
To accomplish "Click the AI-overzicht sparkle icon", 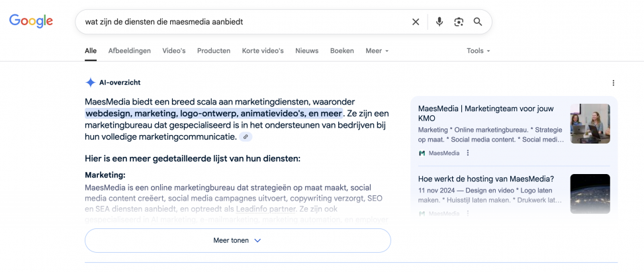I will (91, 83).
